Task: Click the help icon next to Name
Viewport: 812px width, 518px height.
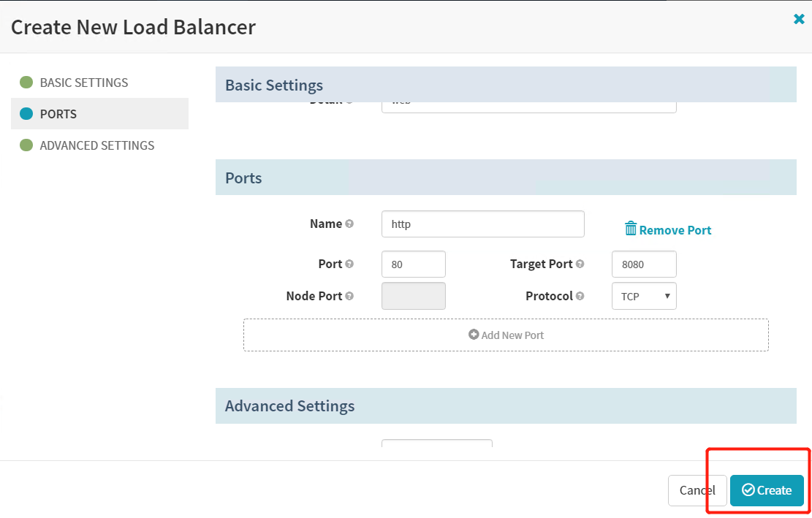Action: click(x=349, y=224)
